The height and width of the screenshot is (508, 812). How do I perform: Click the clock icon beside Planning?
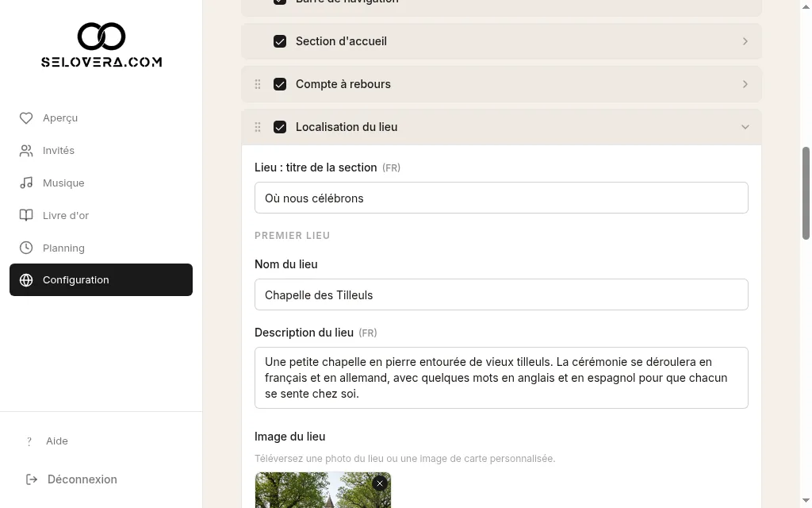(x=26, y=248)
